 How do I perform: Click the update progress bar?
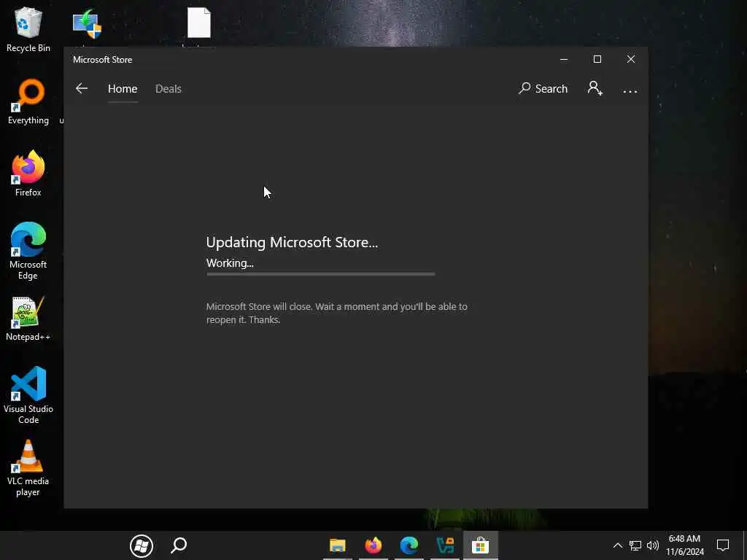pyautogui.click(x=321, y=274)
